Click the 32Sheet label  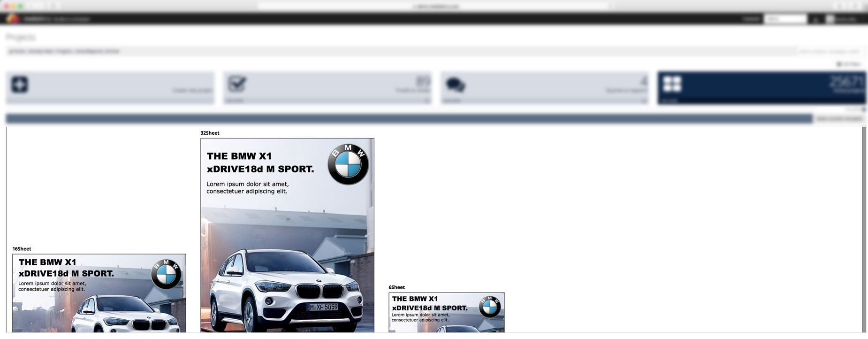point(210,133)
